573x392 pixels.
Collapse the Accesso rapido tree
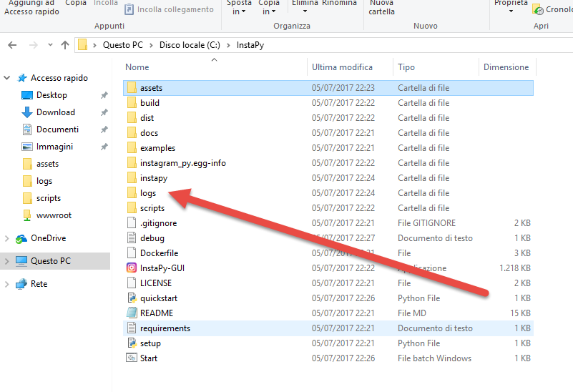click(x=6, y=78)
